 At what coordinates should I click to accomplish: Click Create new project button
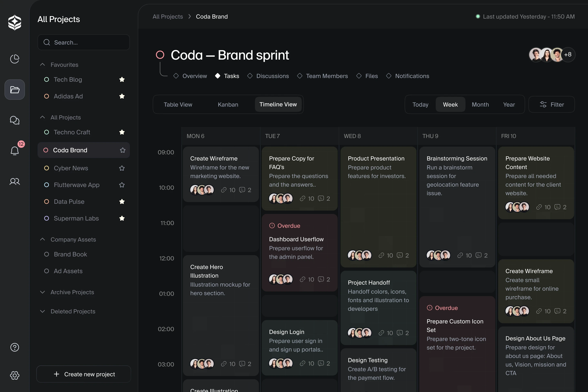[x=84, y=374]
